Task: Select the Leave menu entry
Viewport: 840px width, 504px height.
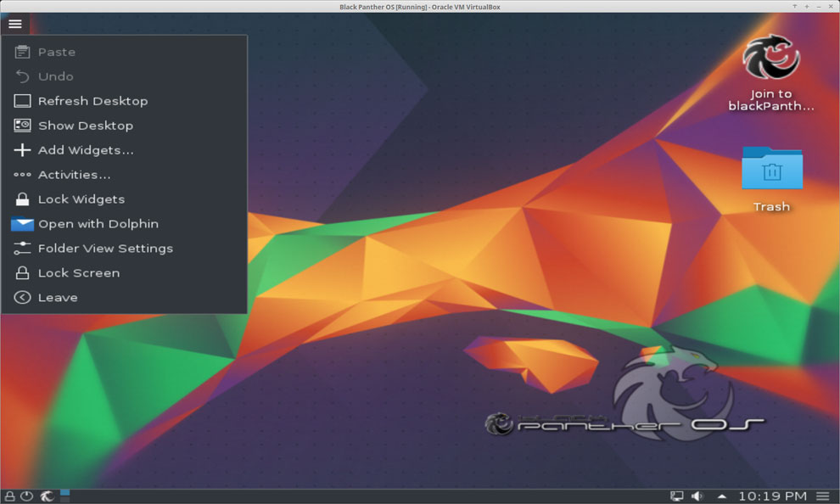Action: tap(124, 298)
